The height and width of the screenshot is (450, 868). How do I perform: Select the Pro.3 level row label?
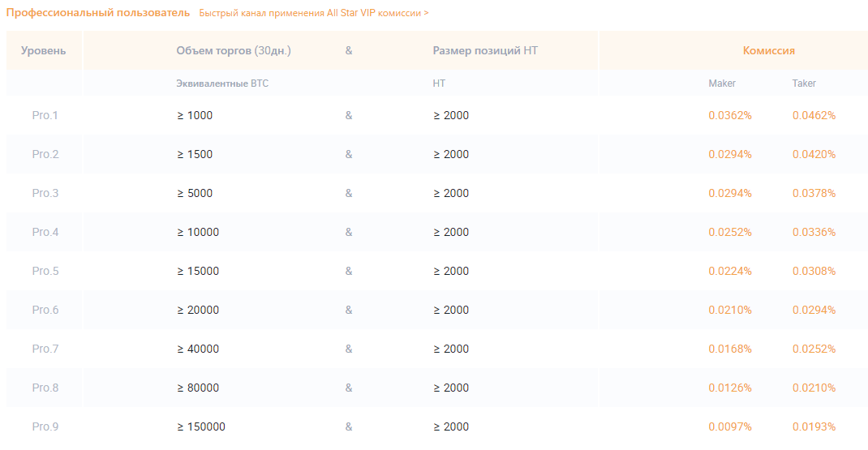click(x=45, y=193)
